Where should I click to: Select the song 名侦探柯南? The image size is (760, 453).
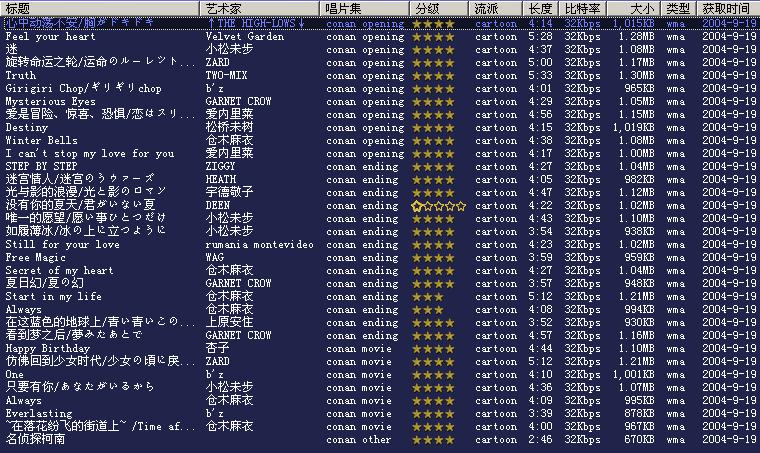tap(35, 439)
